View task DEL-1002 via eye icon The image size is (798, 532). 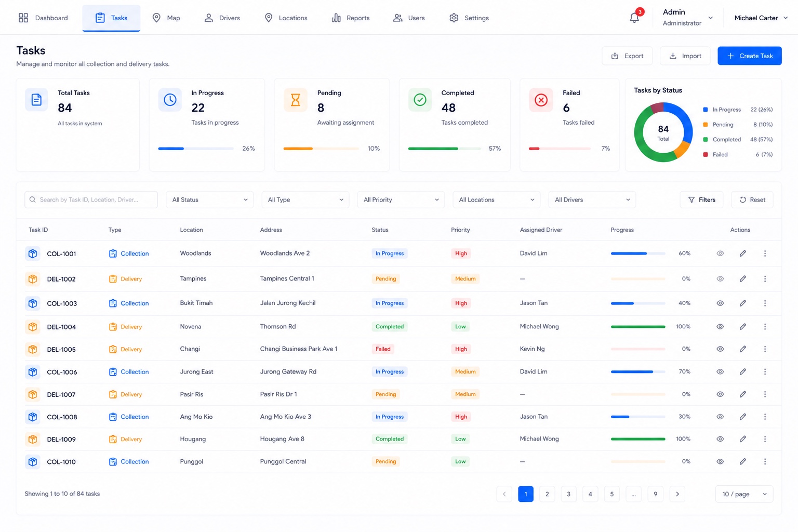click(x=720, y=279)
